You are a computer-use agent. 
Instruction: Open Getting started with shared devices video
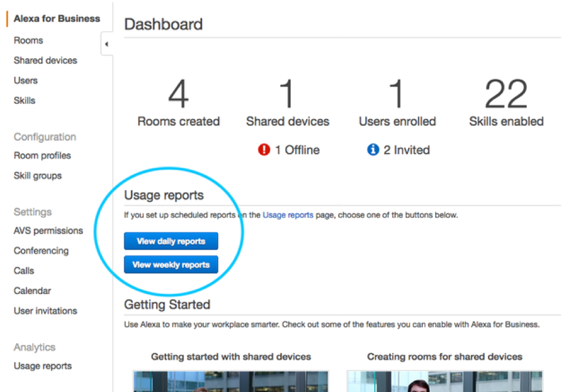coord(231,381)
